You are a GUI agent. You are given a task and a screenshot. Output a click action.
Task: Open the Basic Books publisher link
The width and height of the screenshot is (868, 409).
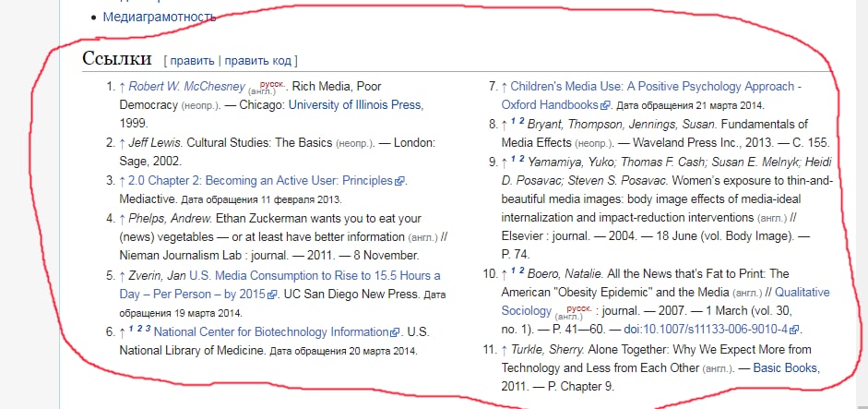[x=785, y=367]
